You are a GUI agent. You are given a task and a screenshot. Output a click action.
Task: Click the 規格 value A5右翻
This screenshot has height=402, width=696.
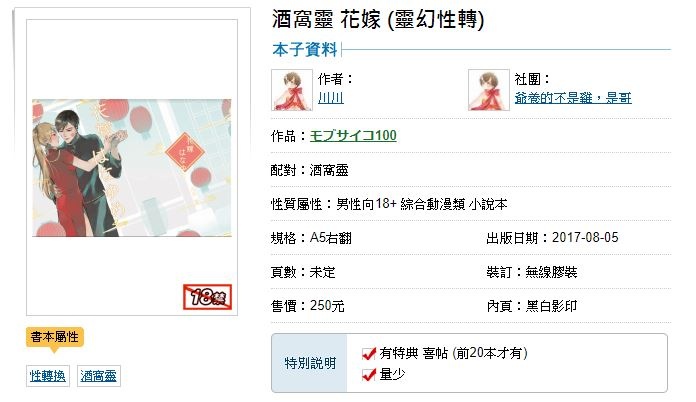coord(331,238)
